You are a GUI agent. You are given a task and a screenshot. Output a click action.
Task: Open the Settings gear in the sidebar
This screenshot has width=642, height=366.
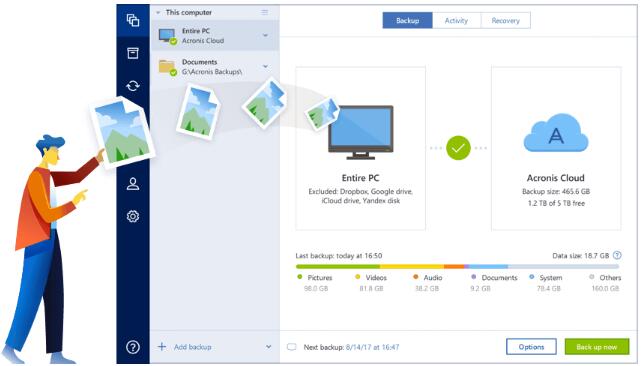pos(133,216)
